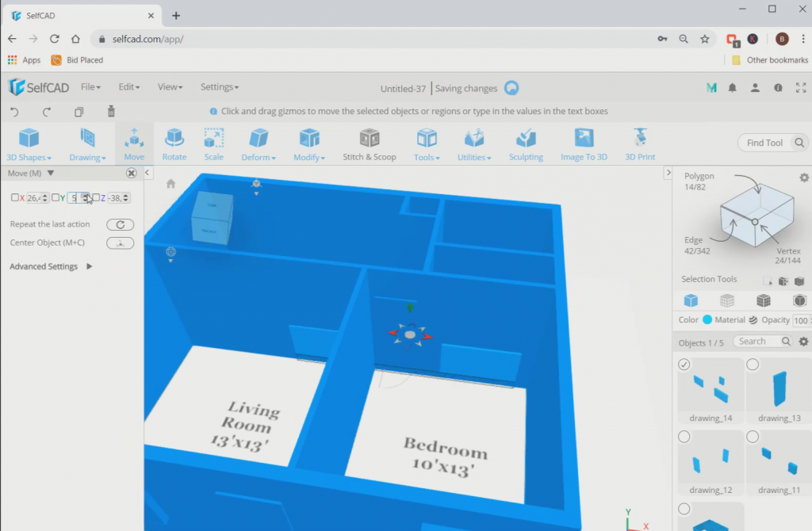The width and height of the screenshot is (812, 531).
Task: Select the Scale tool
Action: pos(213,143)
